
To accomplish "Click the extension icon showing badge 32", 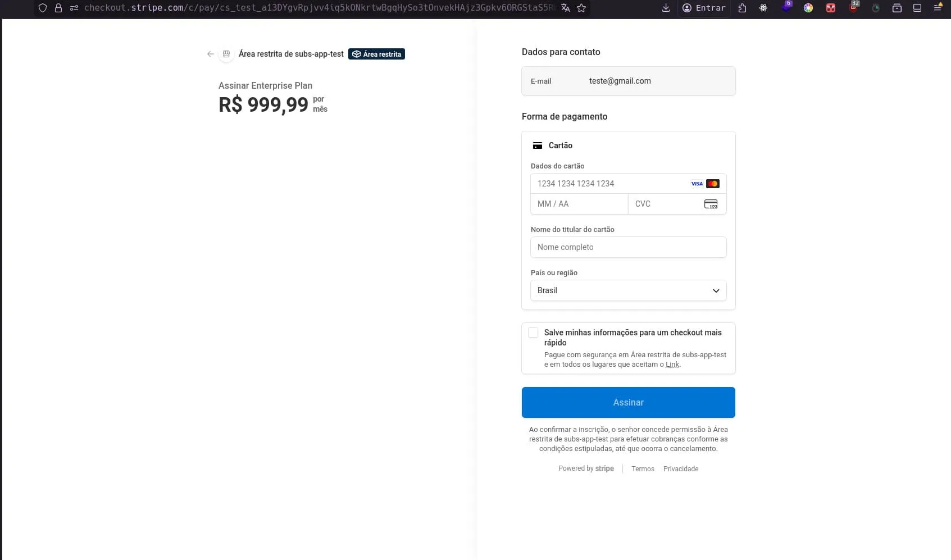I will 853,8.
